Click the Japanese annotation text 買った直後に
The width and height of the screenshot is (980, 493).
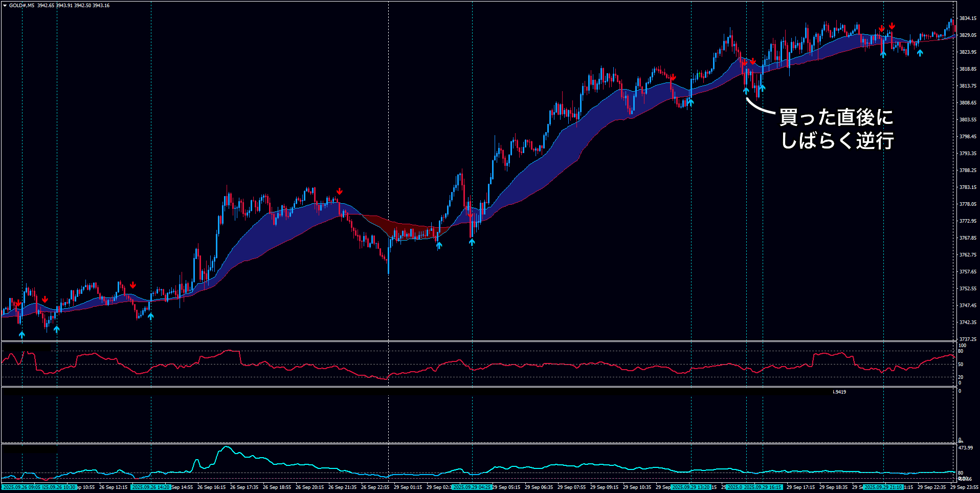tap(836, 117)
